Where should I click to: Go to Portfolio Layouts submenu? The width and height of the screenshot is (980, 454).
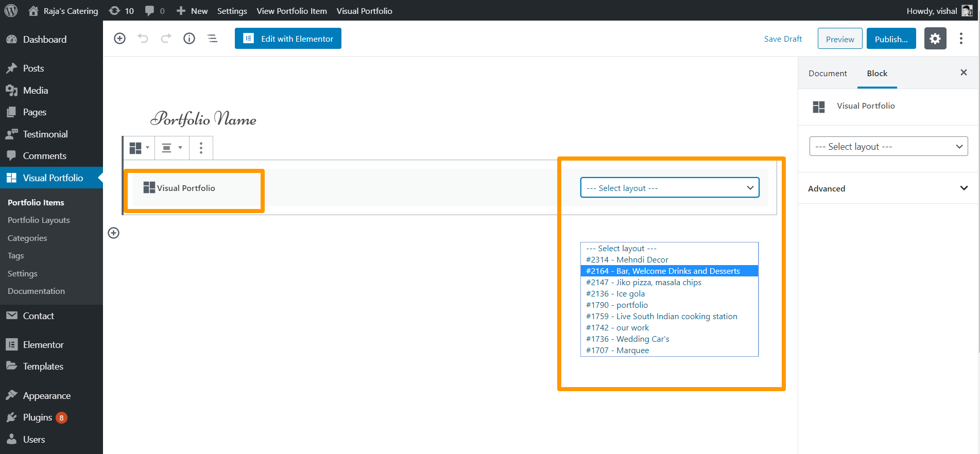click(x=39, y=220)
